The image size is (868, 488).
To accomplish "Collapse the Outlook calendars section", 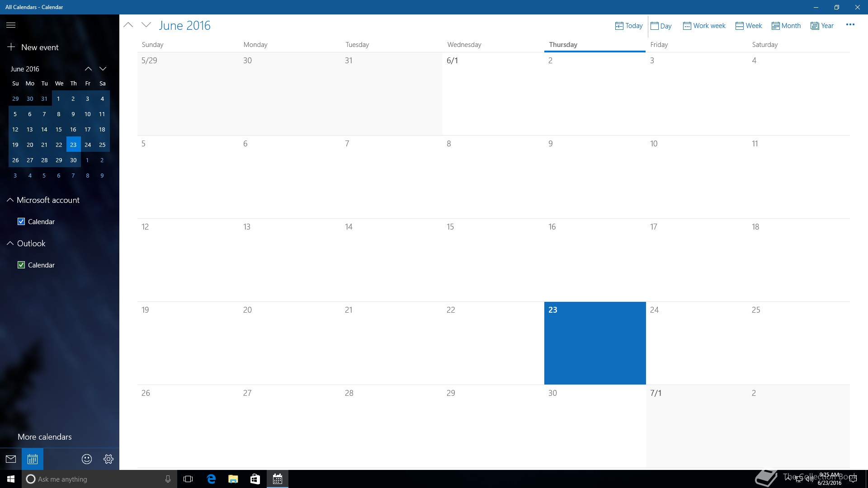I will (10, 243).
